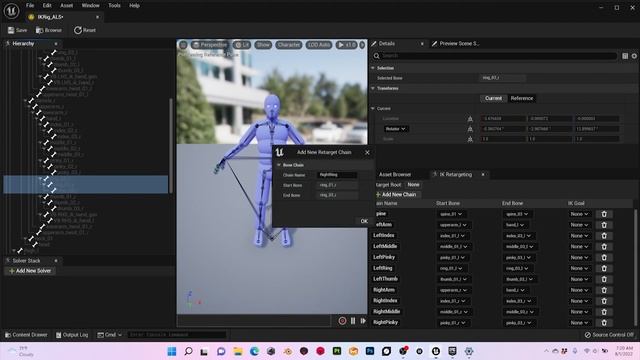Image resolution: width=640 pixels, height=360 pixels.
Task: Open the Character viewport menu
Action: pyautogui.click(x=288, y=45)
